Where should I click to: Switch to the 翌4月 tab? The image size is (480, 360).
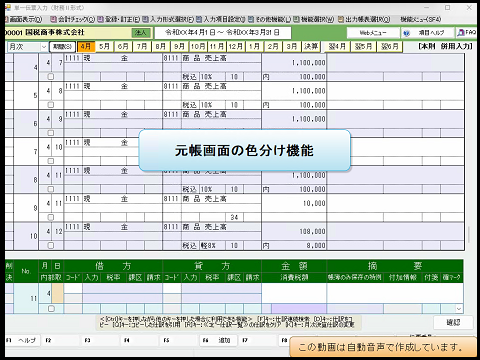(337, 47)
